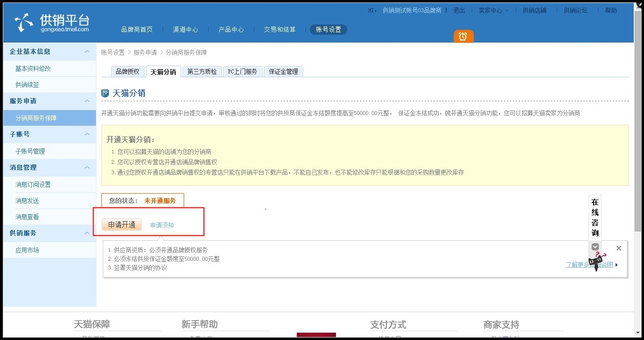Open 消息发送 in sidebar

coord(27,201)
